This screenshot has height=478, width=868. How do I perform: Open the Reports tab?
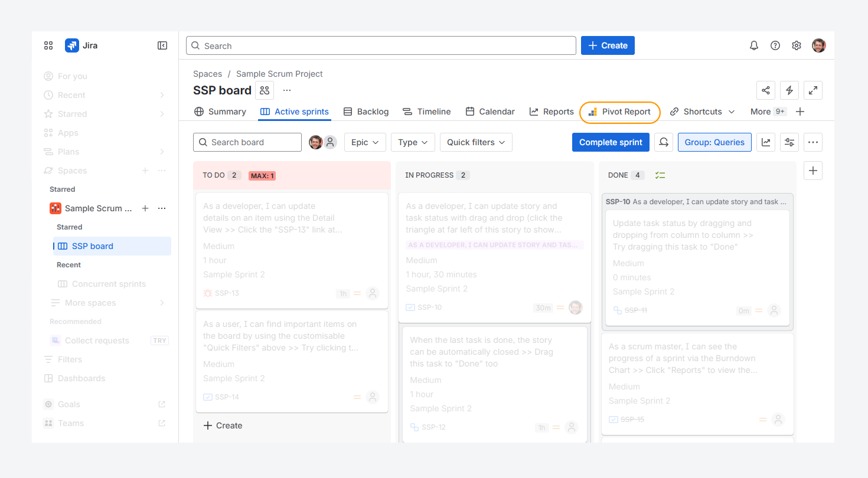pyautogui.click(x=552, y=112)
